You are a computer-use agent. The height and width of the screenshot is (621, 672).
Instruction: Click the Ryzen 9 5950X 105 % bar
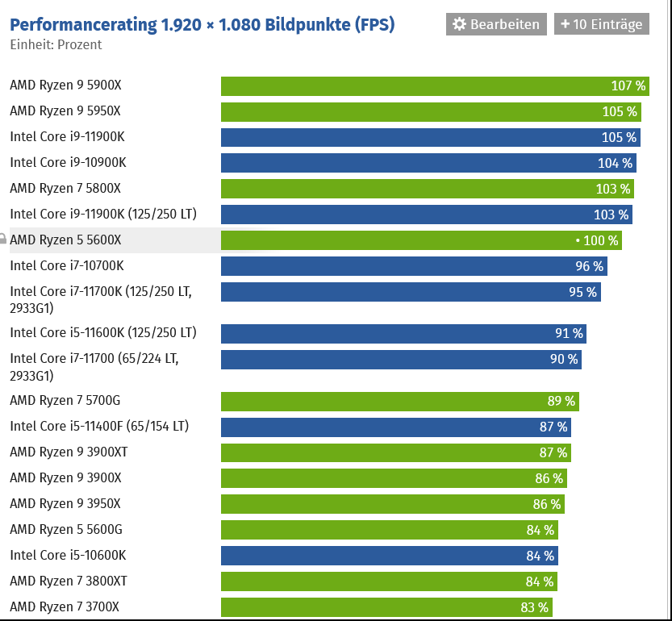(431, 112)
